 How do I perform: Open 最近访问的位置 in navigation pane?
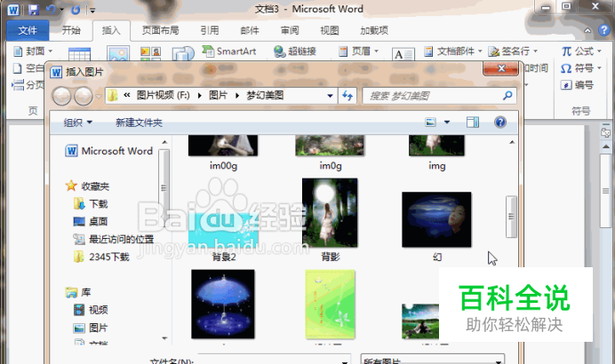114,239
